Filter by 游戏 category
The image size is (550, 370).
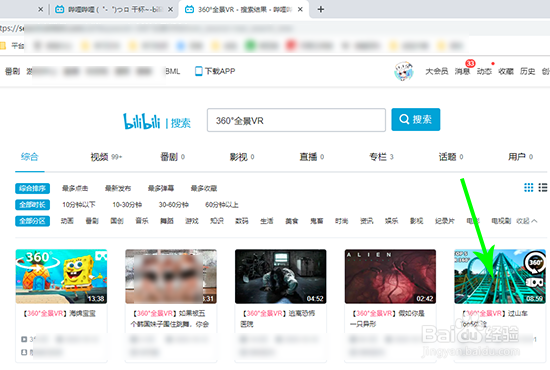[x=192, y=221]
